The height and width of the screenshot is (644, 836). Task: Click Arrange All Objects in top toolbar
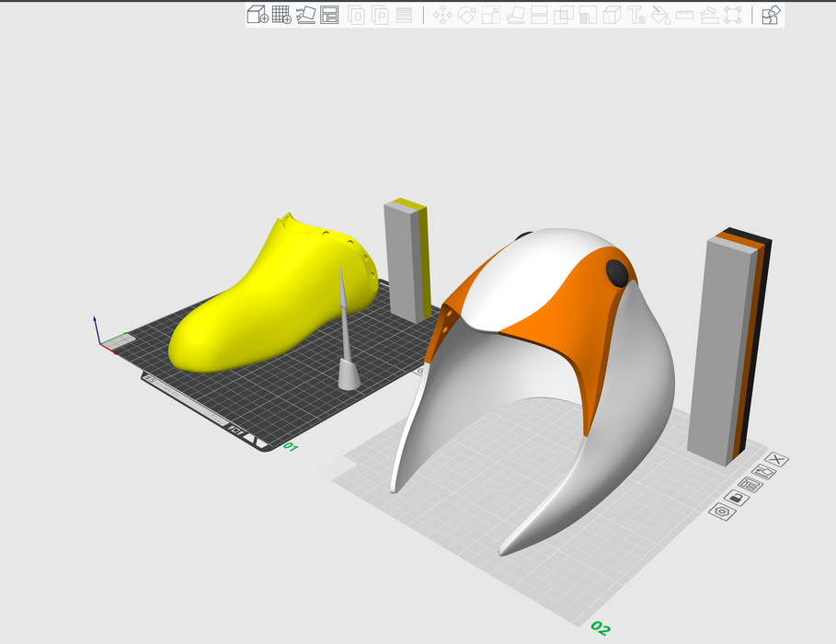[329, 15]
